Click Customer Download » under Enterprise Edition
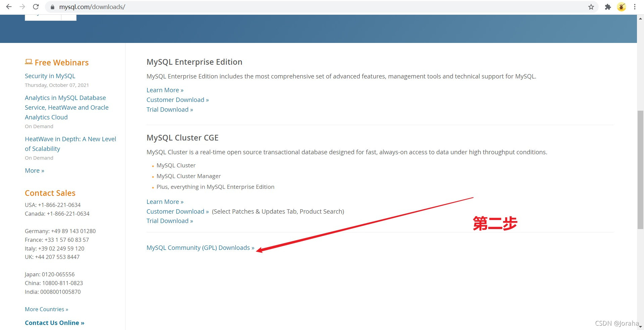Image resolution: width=644 pixels, height=330 pixels. pyautogui.click(x=178, y=100)
